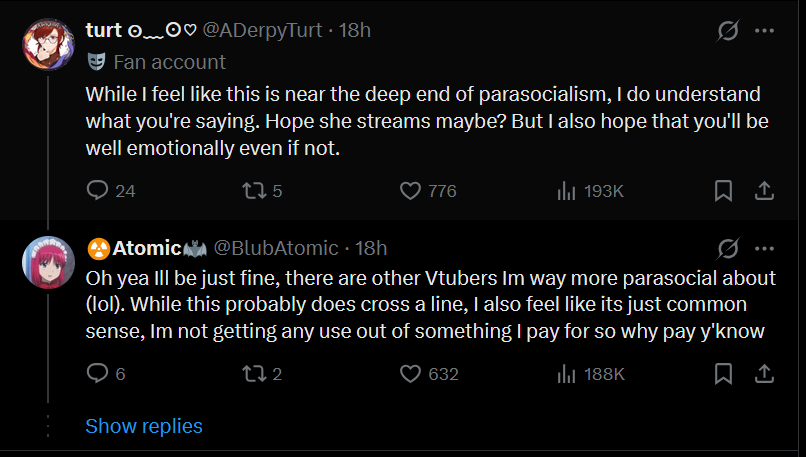Bookmark Atomic's tweet
This screenshot has height=457, width=806.
click(723, 374)
